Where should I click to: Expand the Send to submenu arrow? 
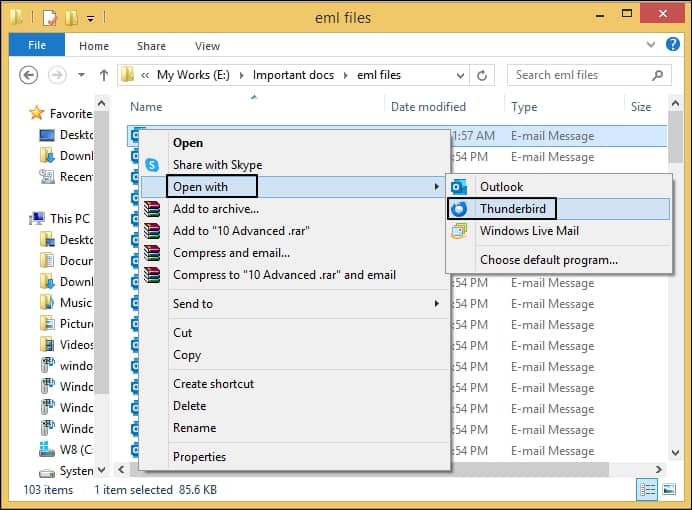click(x=436, y=304)
